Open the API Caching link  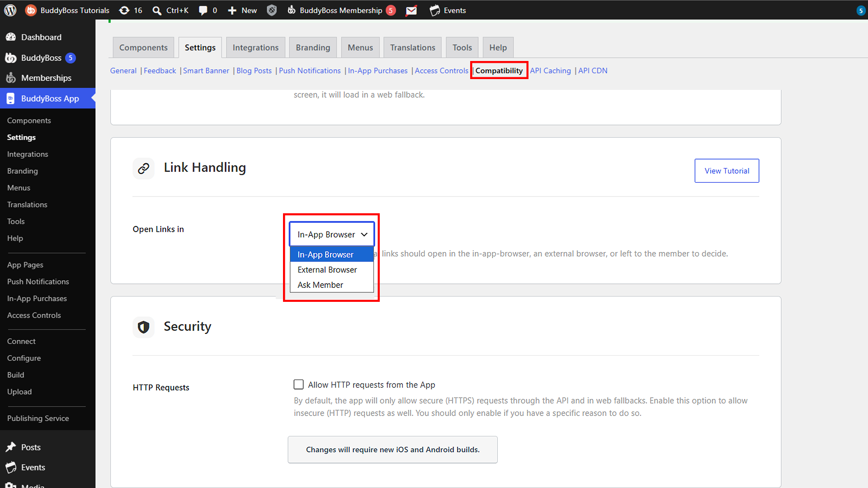pyautogui.click(x=550, y=70)
